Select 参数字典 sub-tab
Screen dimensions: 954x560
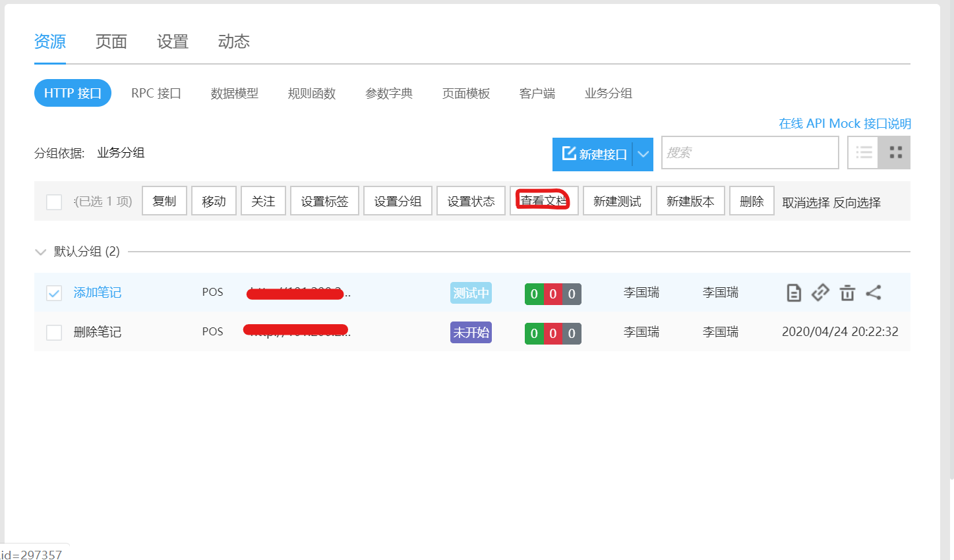click(x=389, y=93)
